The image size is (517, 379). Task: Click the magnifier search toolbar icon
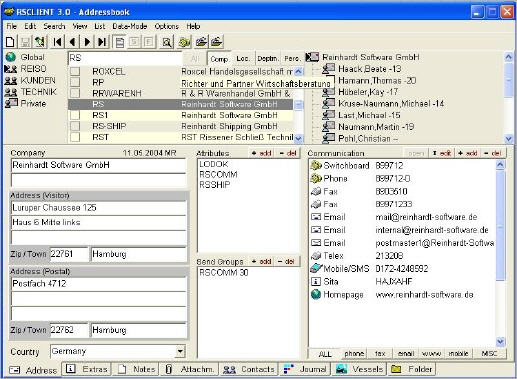167,42
